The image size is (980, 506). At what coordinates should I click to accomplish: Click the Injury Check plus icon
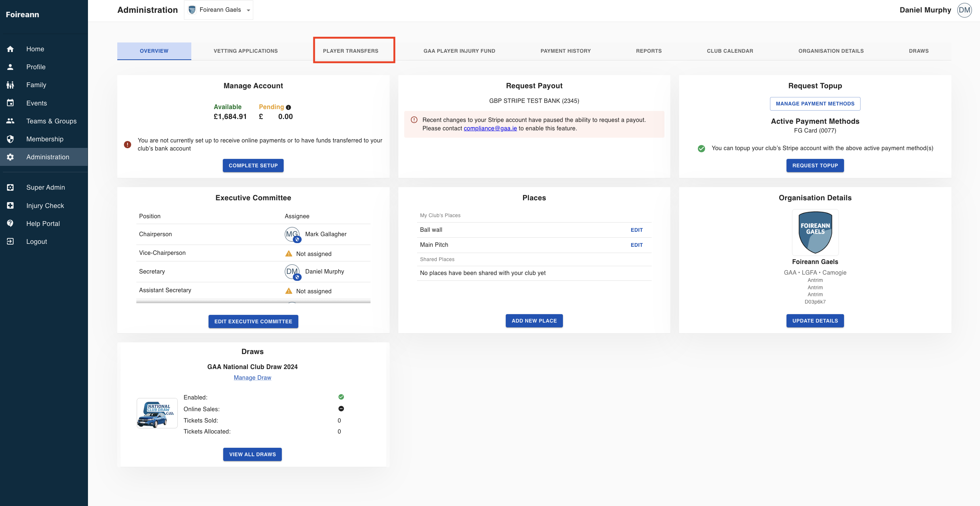click(x=10, y=206)
